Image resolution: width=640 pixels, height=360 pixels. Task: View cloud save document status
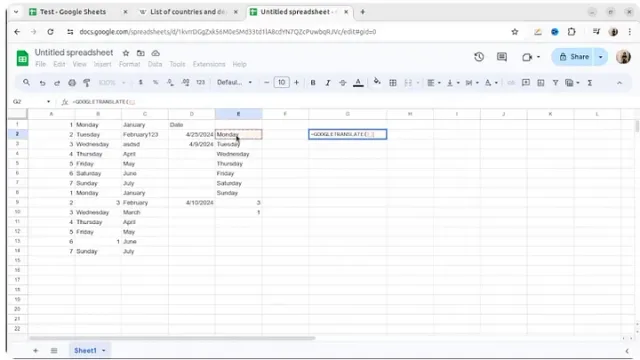pyautogui.click(x=156, y=53)
